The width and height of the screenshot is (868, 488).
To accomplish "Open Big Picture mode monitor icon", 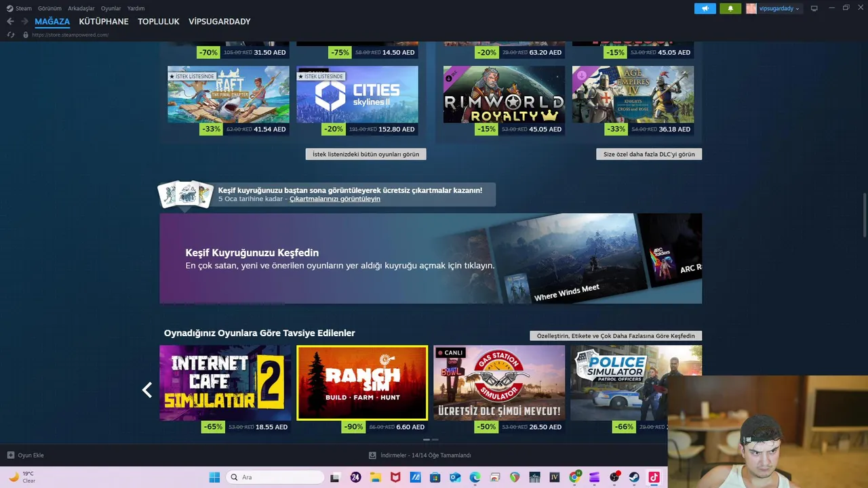I will (x=814, y=8).
